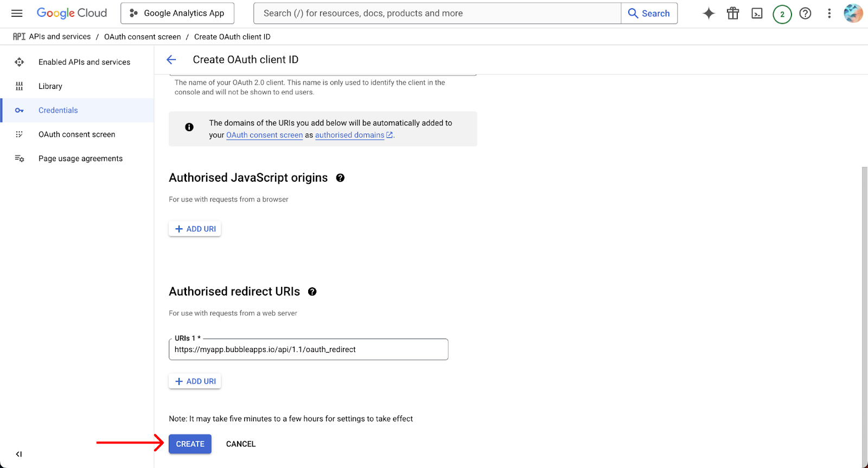Image resolution: width=868 pixels, height=468 pixels.
Task: Open the help question mark menu
Action: 805,14
